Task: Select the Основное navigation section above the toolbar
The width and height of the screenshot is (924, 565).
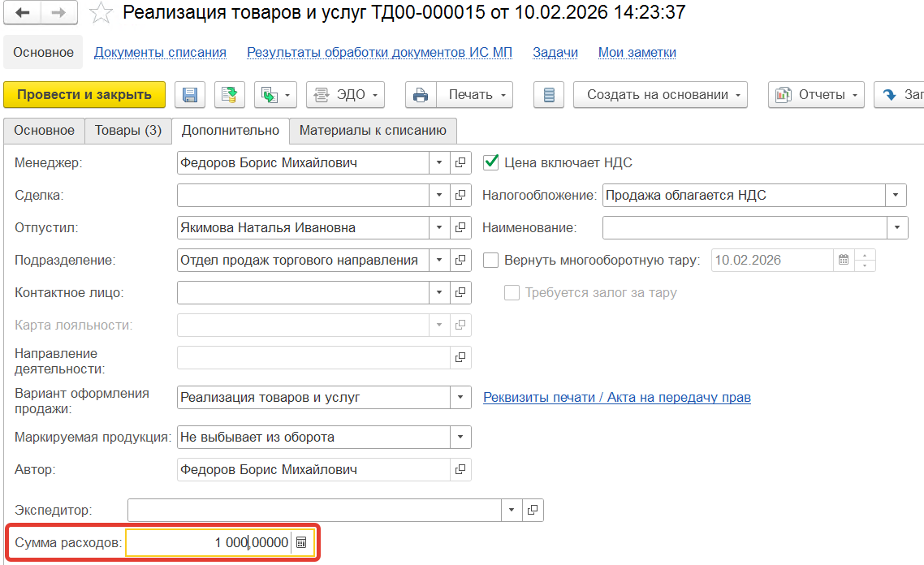Action: 44,53
